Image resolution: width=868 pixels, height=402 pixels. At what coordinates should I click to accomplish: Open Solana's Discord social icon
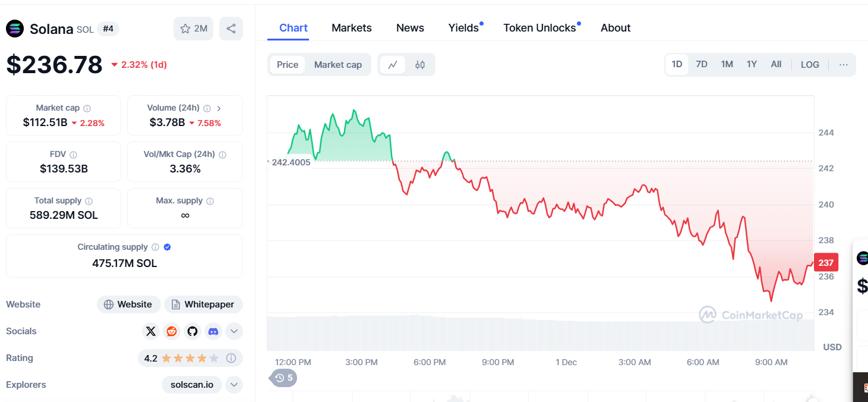213,331
